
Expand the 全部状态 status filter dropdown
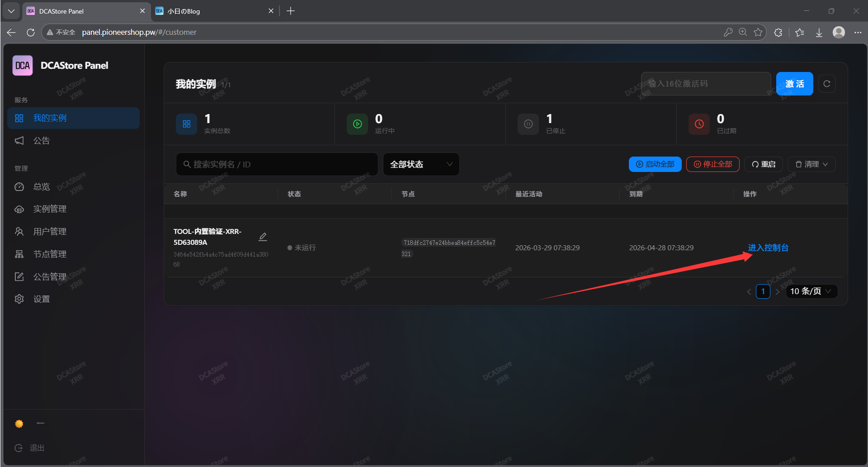pyautogui.click(x=421, y=164)
